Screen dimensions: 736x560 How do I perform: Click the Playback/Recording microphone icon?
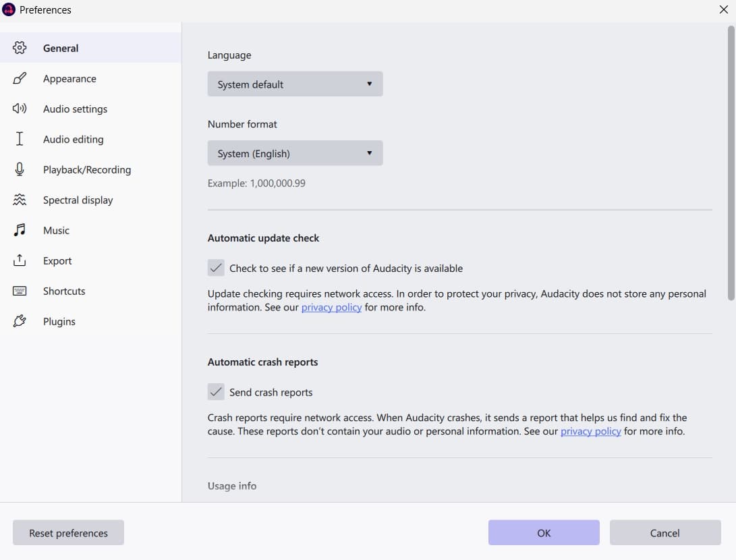click(x=20, y=169)
